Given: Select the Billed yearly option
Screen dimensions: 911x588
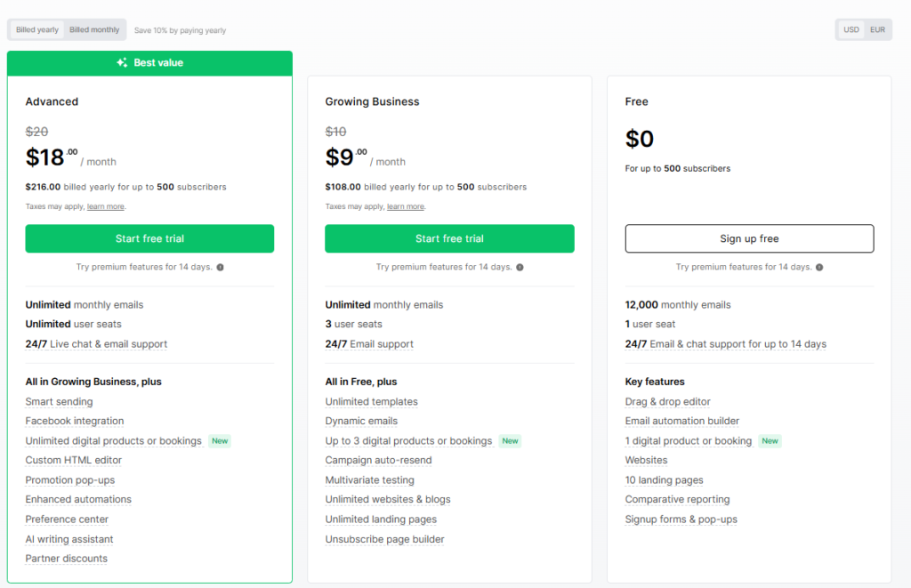Looking at the screenshot, I should point(37,29).
